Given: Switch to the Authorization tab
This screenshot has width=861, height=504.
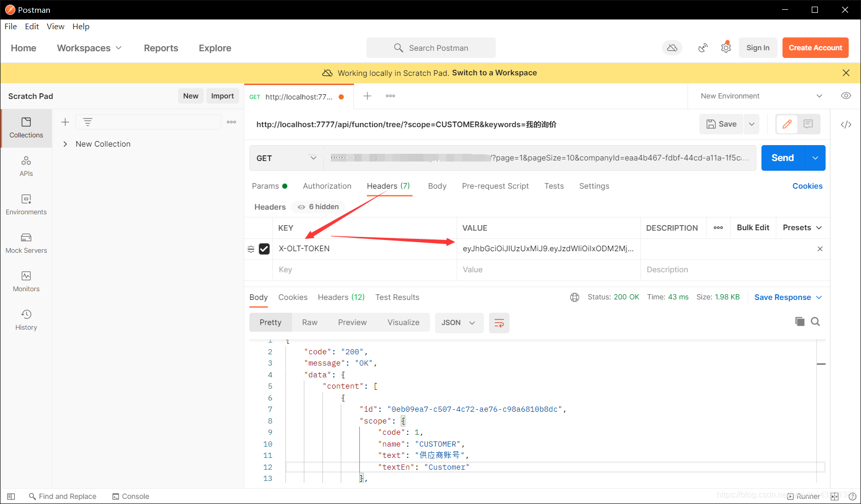Looking at the screenshot, I should 327,186.
